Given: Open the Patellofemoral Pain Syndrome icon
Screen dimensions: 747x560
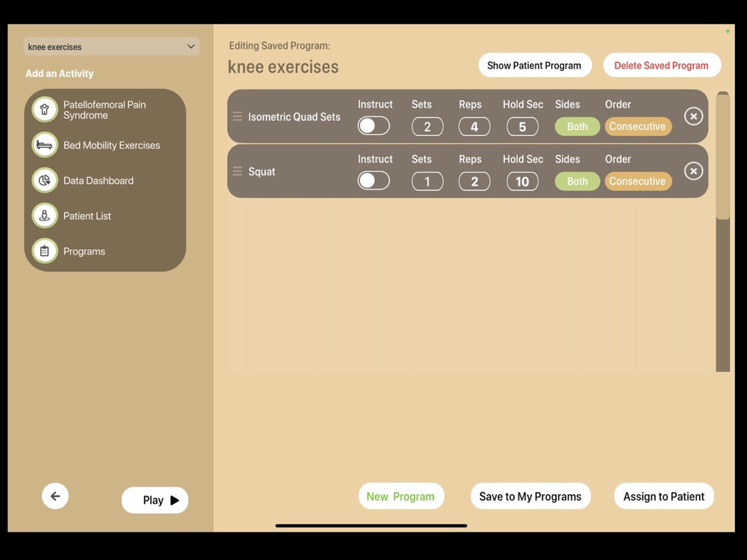Looking at the screenshot, I should (45, 110).
